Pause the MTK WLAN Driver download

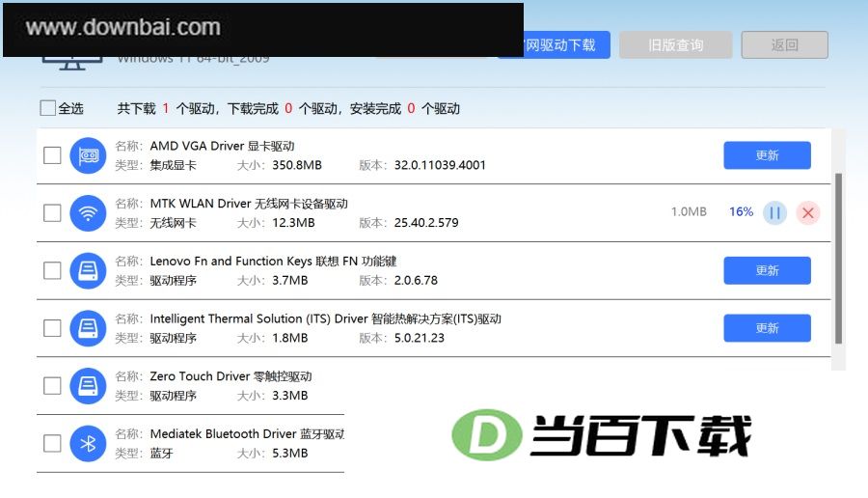(774, 212)
